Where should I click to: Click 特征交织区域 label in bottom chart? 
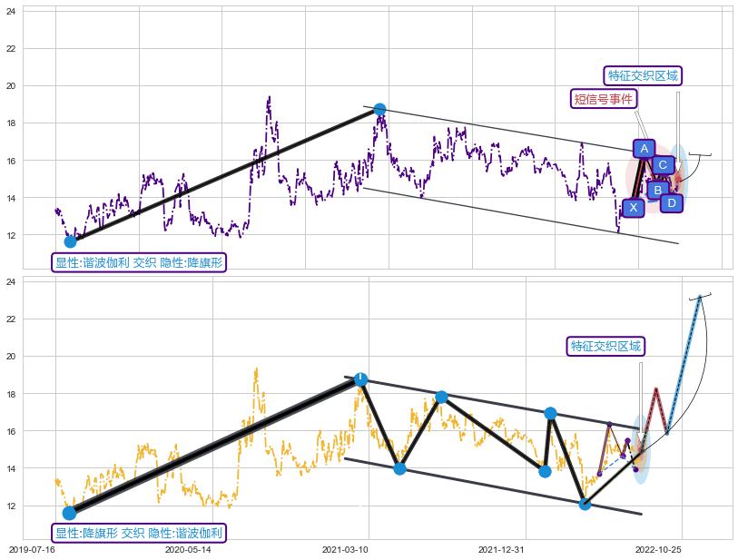pos(605,346)
